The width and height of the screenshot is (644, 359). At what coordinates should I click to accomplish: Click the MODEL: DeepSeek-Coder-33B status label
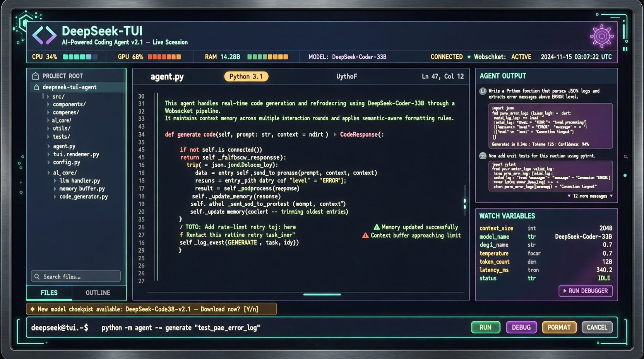click(x=347, y=57)
